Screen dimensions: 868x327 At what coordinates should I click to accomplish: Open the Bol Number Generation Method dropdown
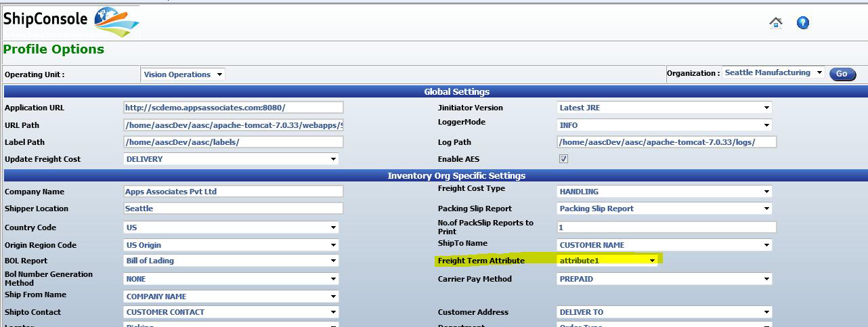(231, 279)
